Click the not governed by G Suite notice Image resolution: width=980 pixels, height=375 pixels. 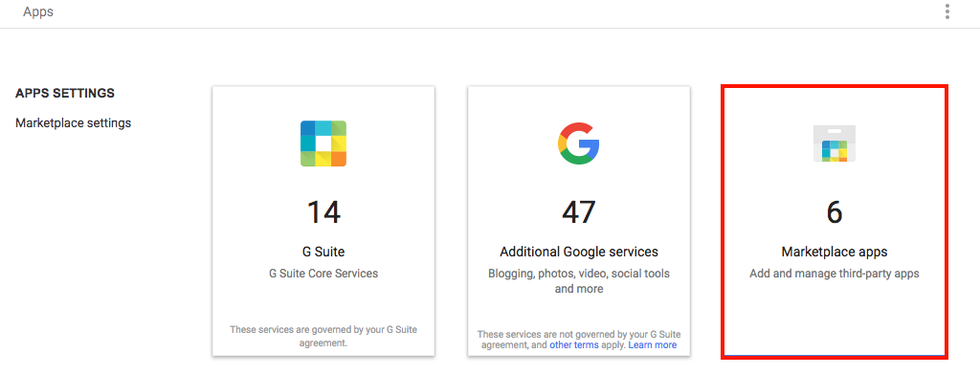[x=578, y=340]
